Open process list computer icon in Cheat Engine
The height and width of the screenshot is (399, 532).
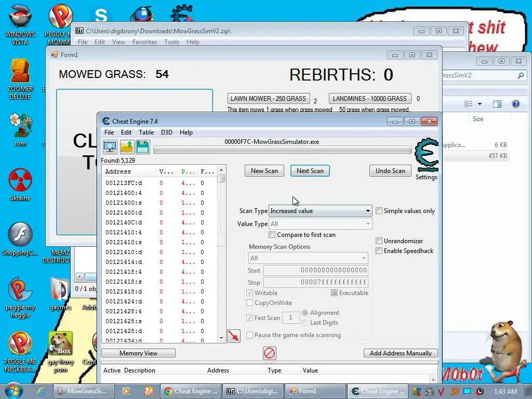coord(110,147)
